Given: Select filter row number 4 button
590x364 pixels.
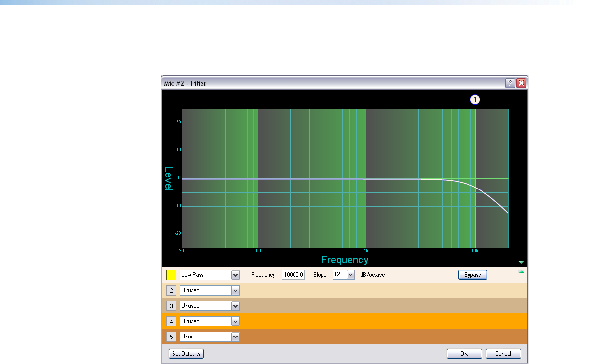Looking at the screenshot, I should click(171, 321).
